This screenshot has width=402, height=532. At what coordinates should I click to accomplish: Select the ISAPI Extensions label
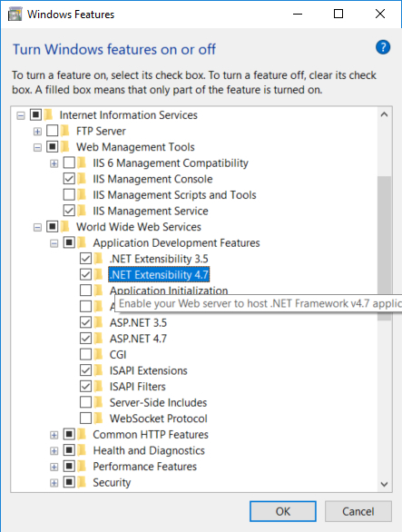point(148,370)
